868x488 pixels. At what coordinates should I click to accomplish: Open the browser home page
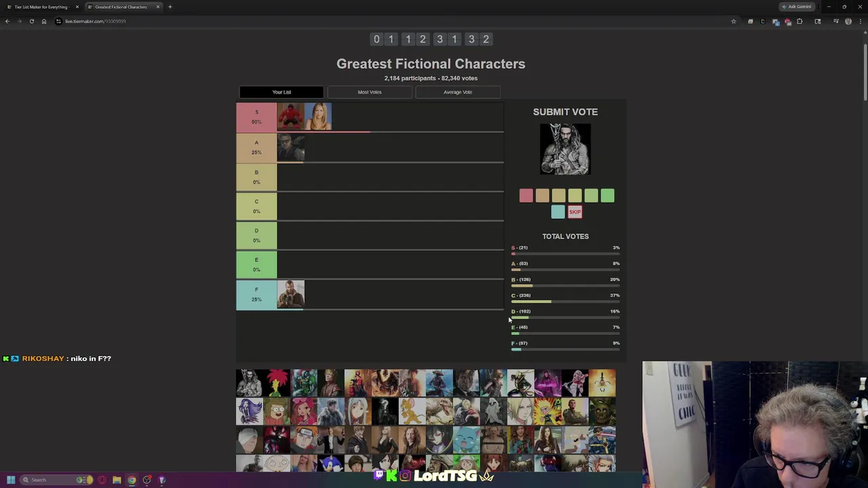(x=43, y=21)
